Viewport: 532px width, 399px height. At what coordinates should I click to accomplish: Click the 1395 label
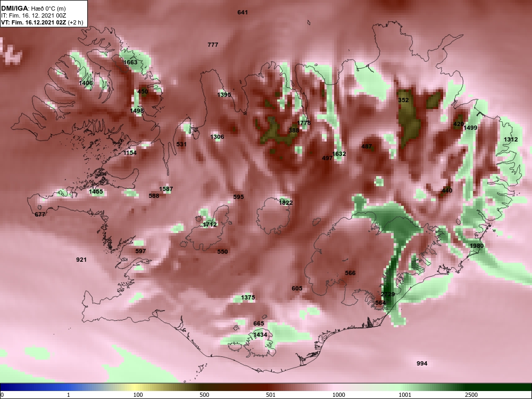point(224,95)
